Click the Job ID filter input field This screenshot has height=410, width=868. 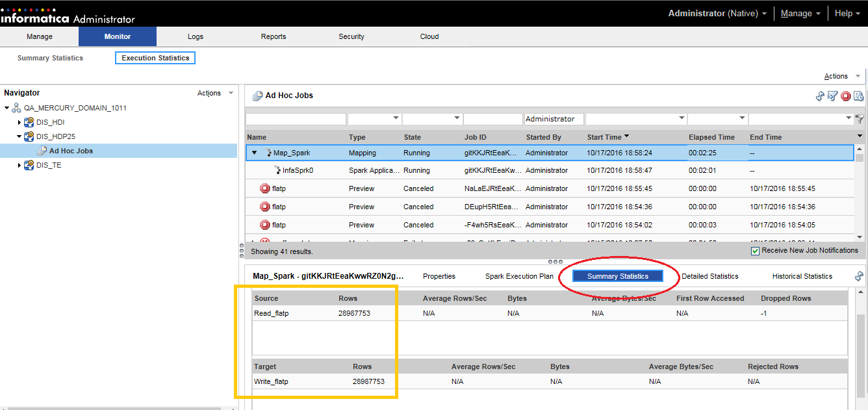(x=492, y=119)
